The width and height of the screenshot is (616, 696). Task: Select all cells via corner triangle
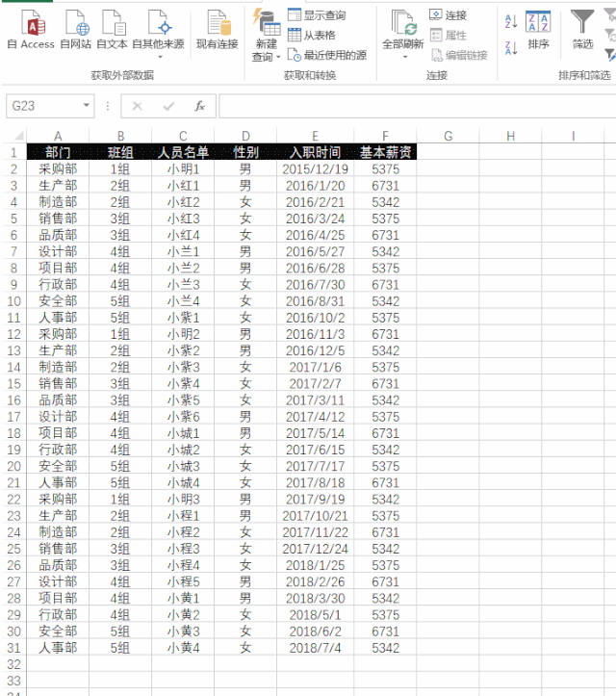point(17,136)
